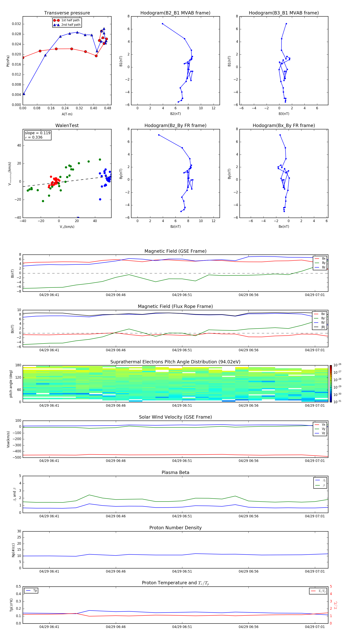The width and height of the screenshot is (351, 644).
Task: Click the 'WalenTest' plot title
Action: (67, 125)
